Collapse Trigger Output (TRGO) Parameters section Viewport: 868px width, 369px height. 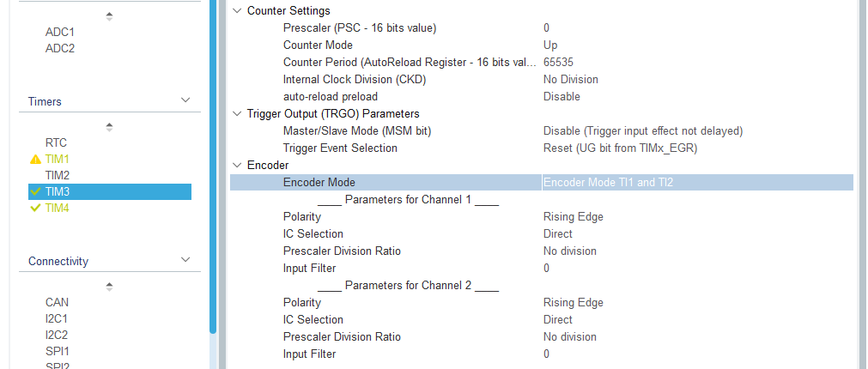point(238,114)
